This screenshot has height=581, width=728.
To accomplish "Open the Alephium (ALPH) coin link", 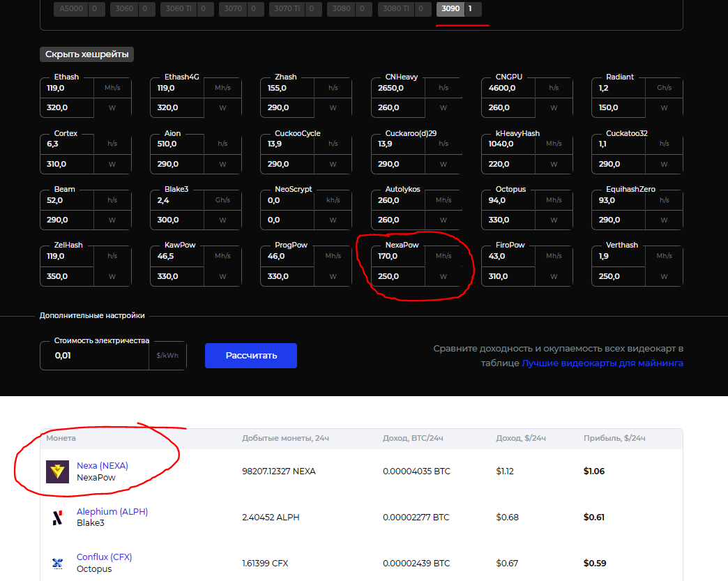I will click(112, 512).
